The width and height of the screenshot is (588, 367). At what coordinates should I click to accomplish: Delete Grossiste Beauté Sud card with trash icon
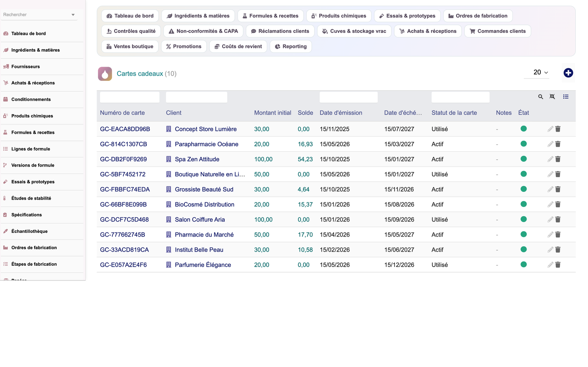[x=558, y=189]
